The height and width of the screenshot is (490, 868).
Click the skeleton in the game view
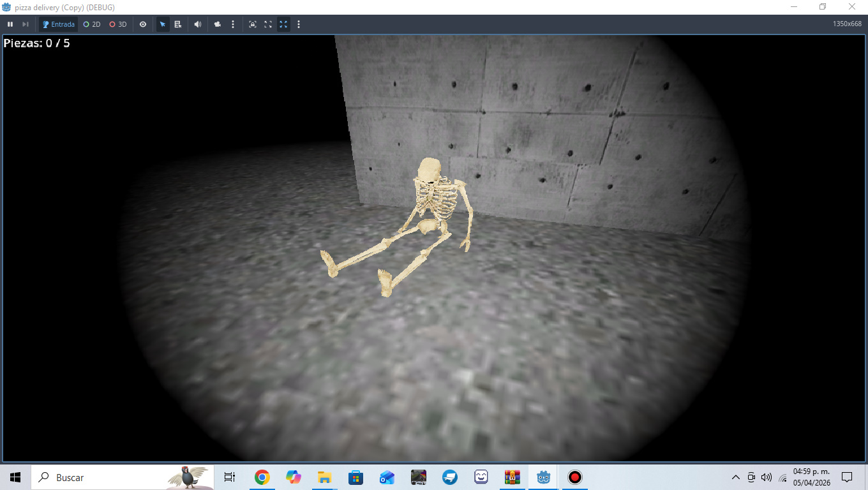click(408, 226)
